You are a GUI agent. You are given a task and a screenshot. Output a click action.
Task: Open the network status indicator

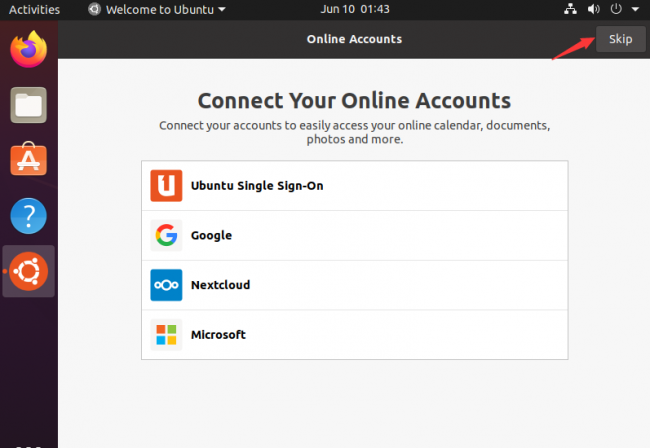click(571, 9)
